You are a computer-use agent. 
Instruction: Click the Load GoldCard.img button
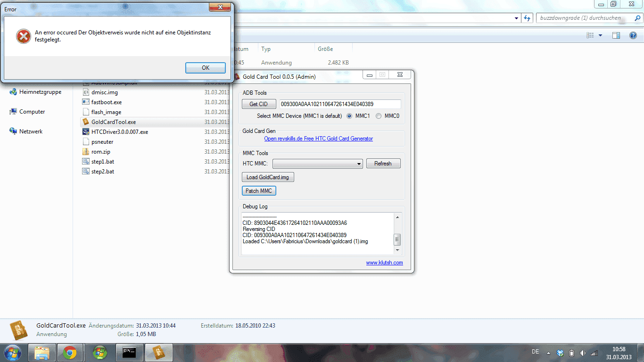pyautogui.click(x=268, y=177)
